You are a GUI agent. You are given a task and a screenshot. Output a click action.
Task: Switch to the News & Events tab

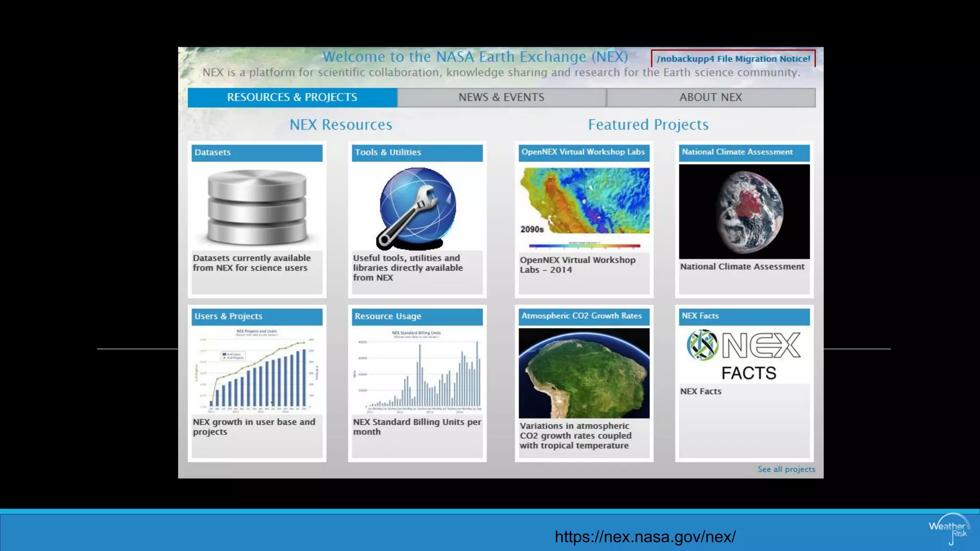pyautogui.click(x=501, y=98)
